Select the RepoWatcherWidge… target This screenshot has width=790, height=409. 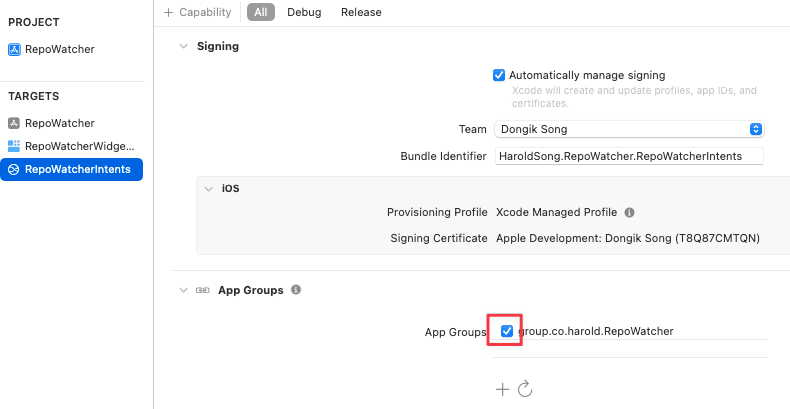(x=72, y=146)
